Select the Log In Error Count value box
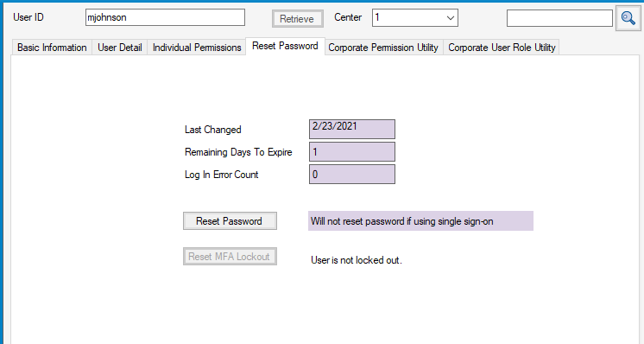Screen dimensions: 644x344 click(x=352, y=175)
